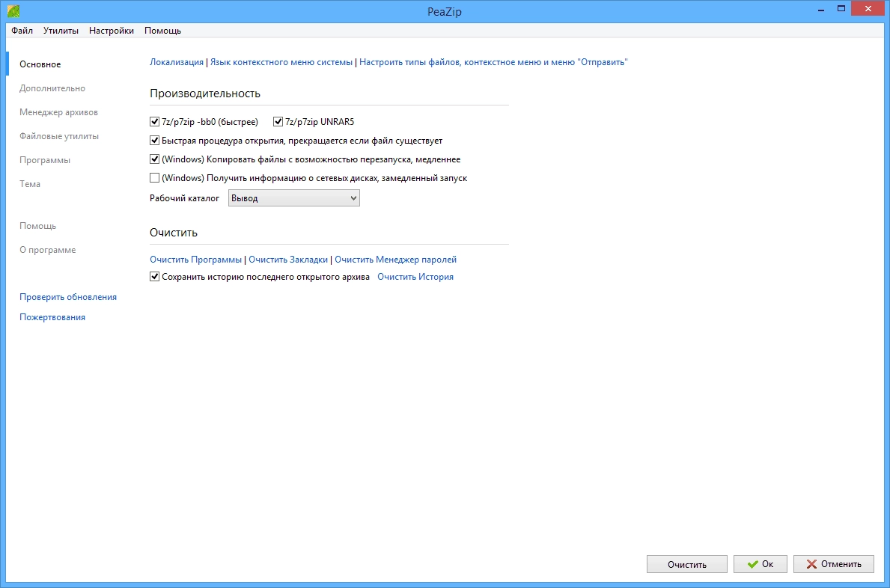
Task: Click the Очистить button at bottom
Action: pos(687,564)
